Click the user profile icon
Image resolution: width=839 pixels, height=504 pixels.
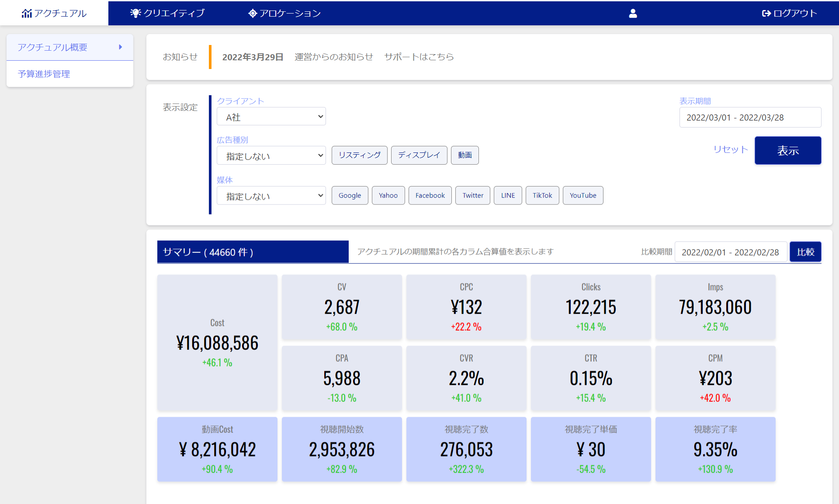632,14
